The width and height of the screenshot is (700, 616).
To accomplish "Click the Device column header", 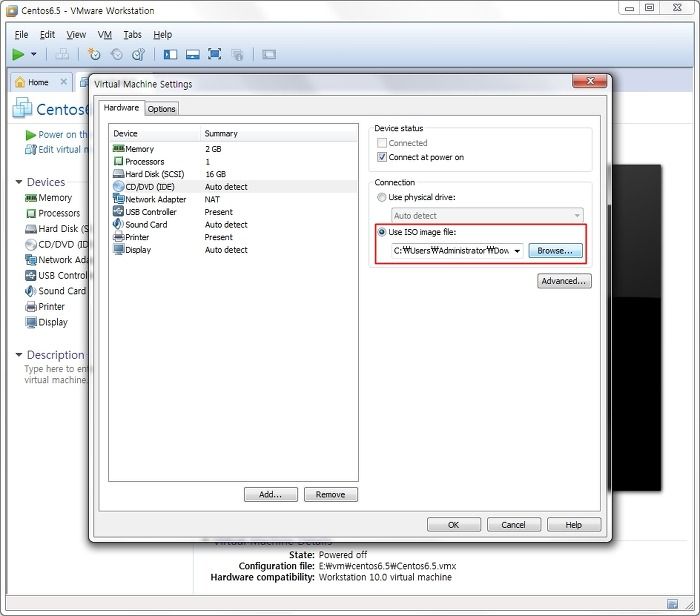I will click(x=155, y=133).
